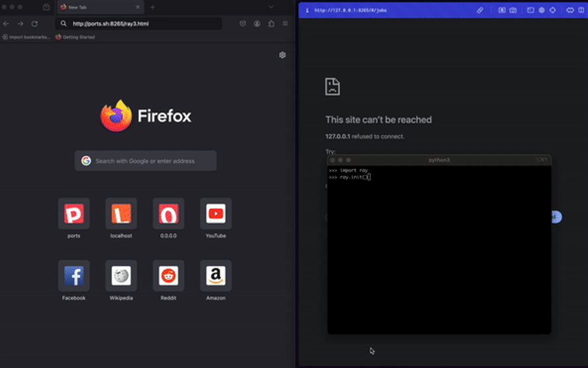Viewport: 588px width, 368px height.
Task: Click the camera screenshot icon in blue toolbar
Action: point(513,10)
